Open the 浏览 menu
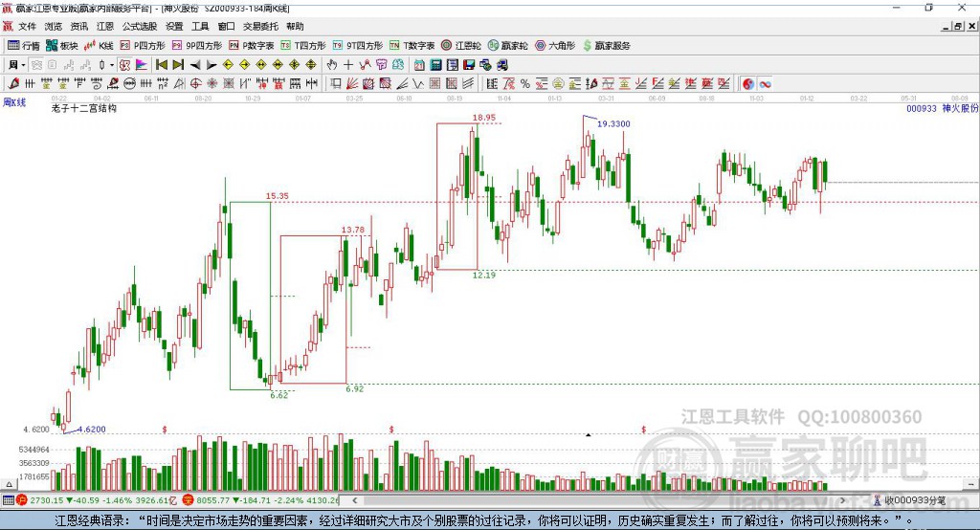980x530 pixels. click(54, 26)
